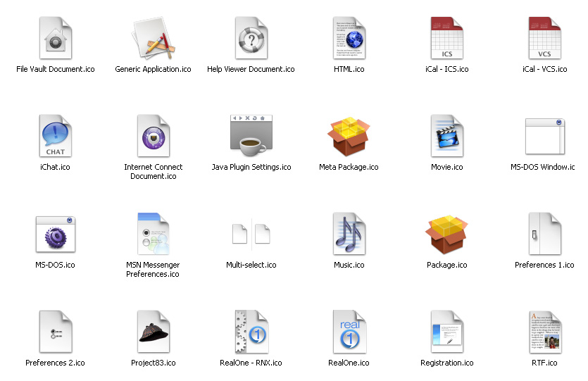This screenshot has width=588, height=381.
Task: Click the "Preferences 2.ico" label
Action: 55,363
